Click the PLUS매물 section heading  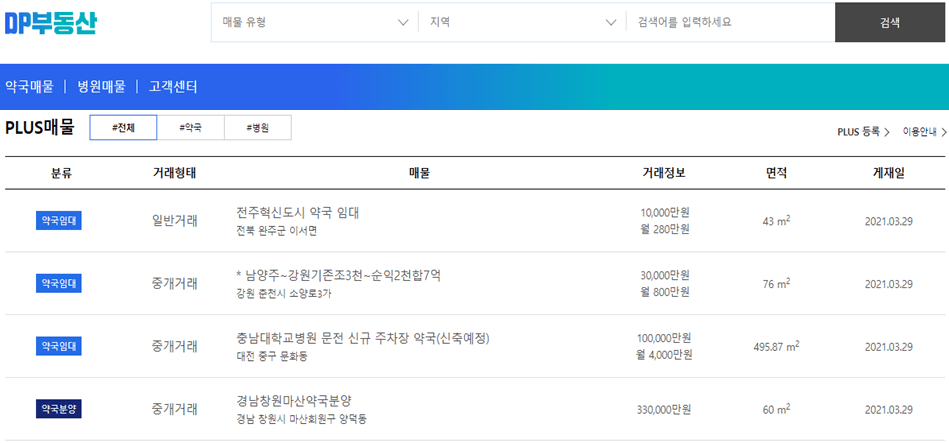pos(40,128)
